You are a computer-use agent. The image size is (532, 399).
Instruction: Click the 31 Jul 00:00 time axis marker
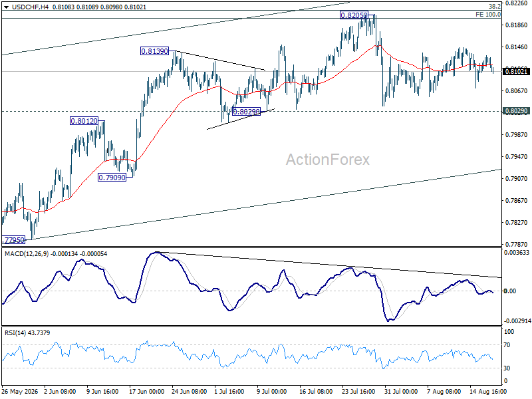[401, 392]
